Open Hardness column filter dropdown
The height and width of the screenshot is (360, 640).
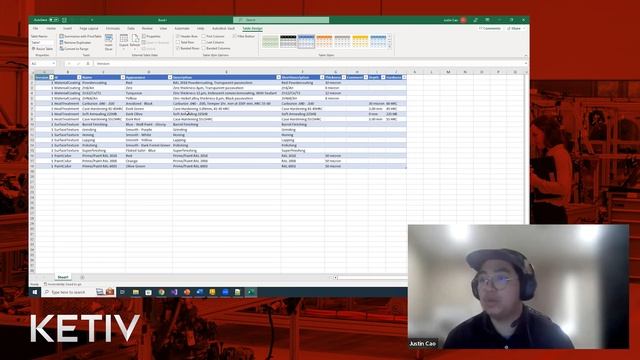[x=404, y=77]
